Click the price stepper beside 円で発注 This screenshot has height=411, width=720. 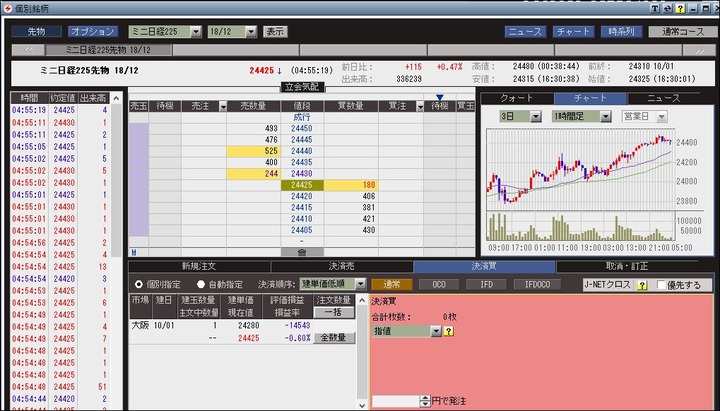point(425,401)
